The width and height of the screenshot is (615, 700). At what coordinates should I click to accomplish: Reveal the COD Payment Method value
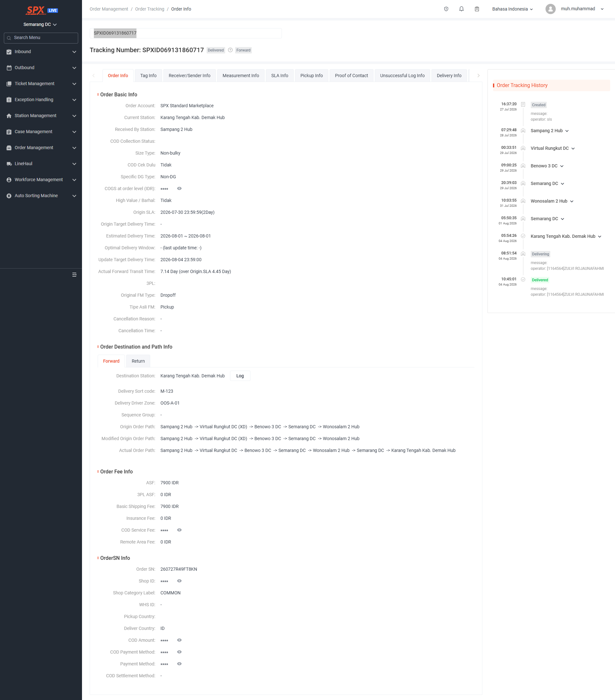point(179,652)
